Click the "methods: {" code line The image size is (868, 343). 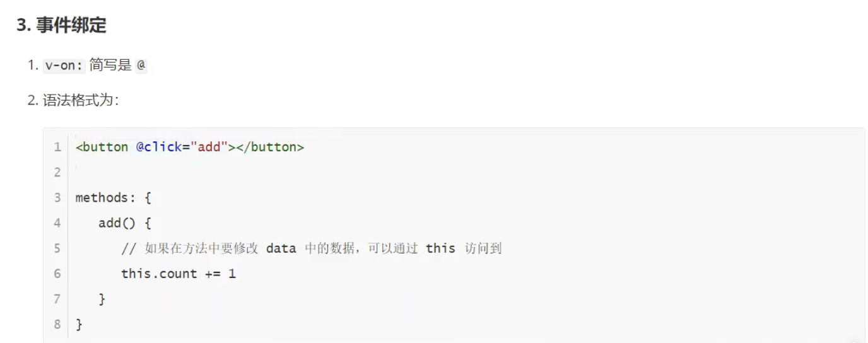coord(114,197)
